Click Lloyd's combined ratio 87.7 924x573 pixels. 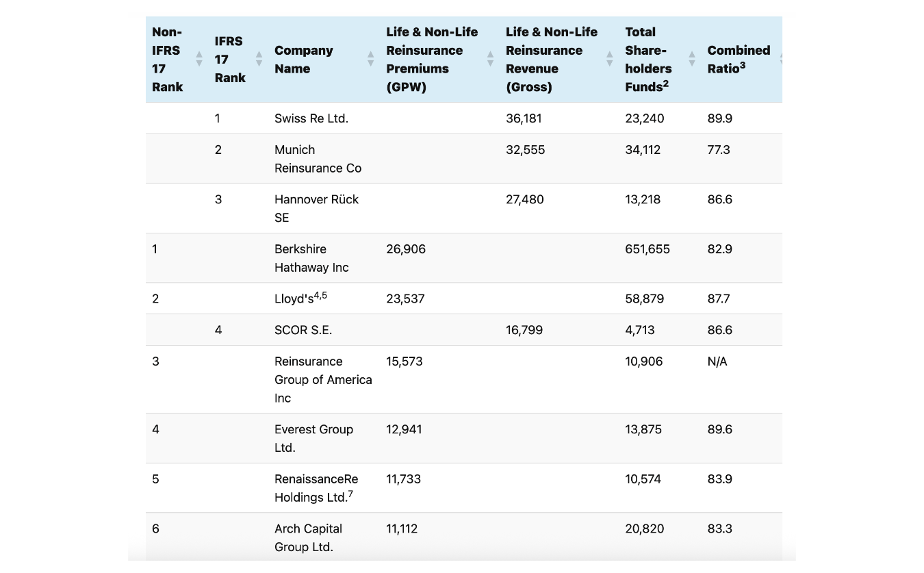coord(719,298)
